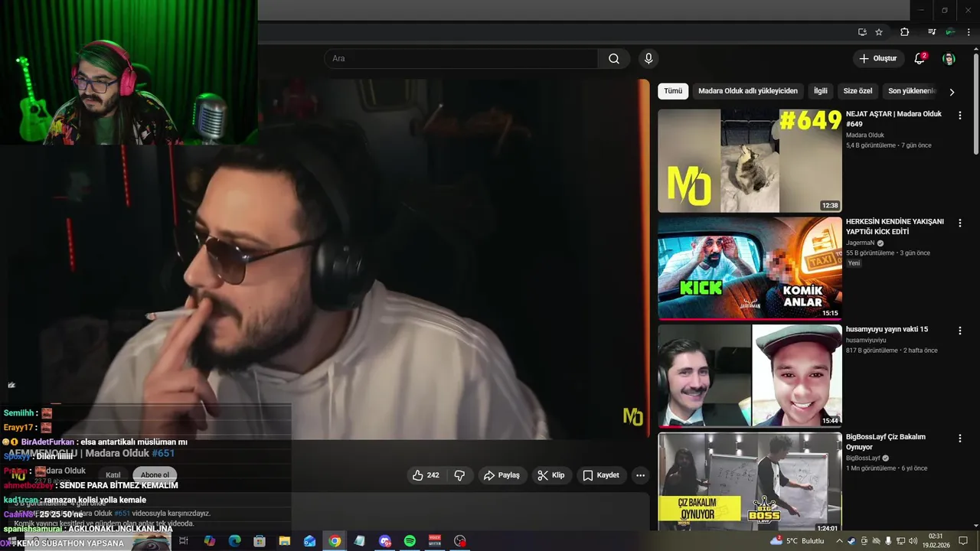The height and width of the screenshot is (551, 980).
Task: Open options menu for BigBossLayf video
Action: point(959,439)
